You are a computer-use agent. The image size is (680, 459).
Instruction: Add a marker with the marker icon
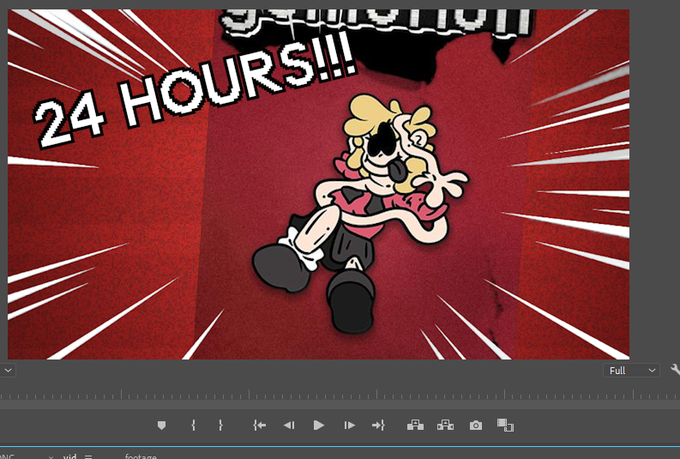(161, 425)
